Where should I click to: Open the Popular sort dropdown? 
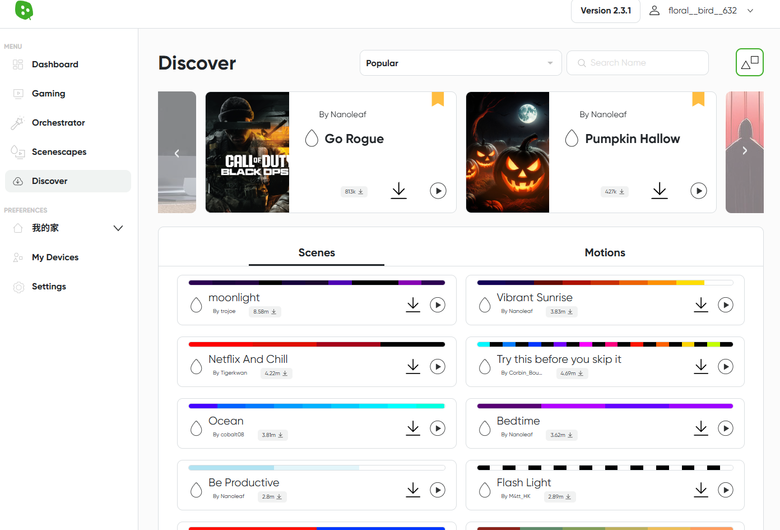460,63
